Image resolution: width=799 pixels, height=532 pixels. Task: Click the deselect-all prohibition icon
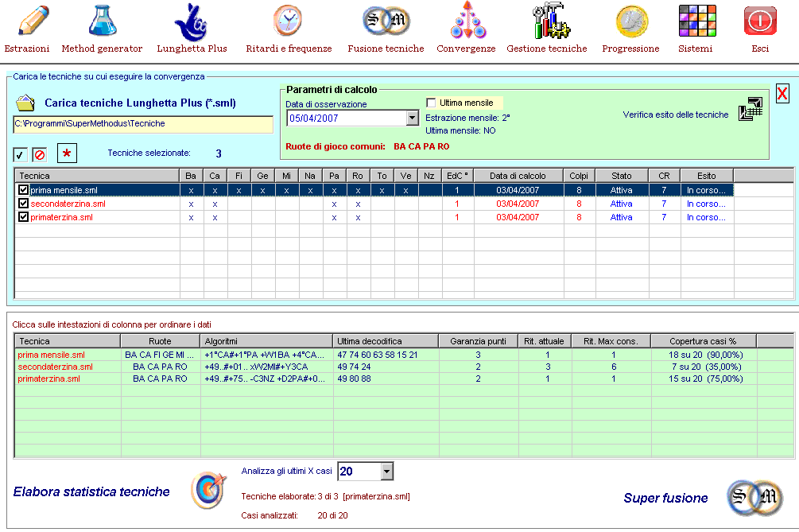(x=39, y=154)
